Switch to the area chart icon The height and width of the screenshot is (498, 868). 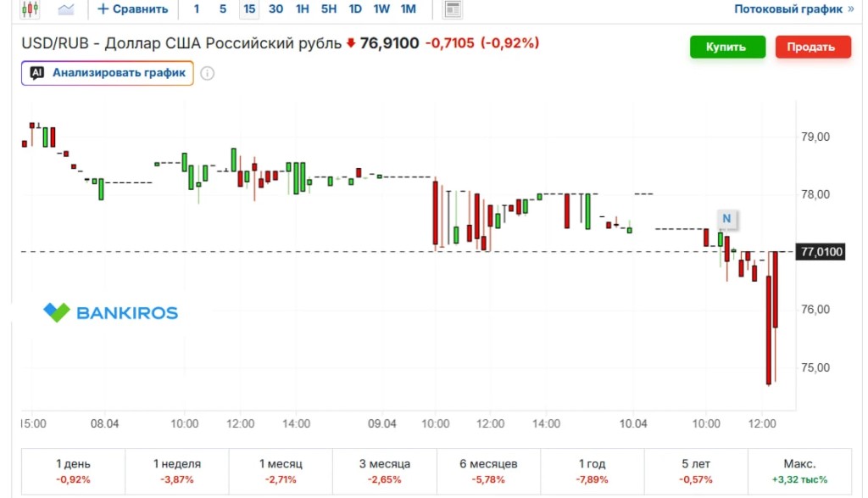[66, 9]
